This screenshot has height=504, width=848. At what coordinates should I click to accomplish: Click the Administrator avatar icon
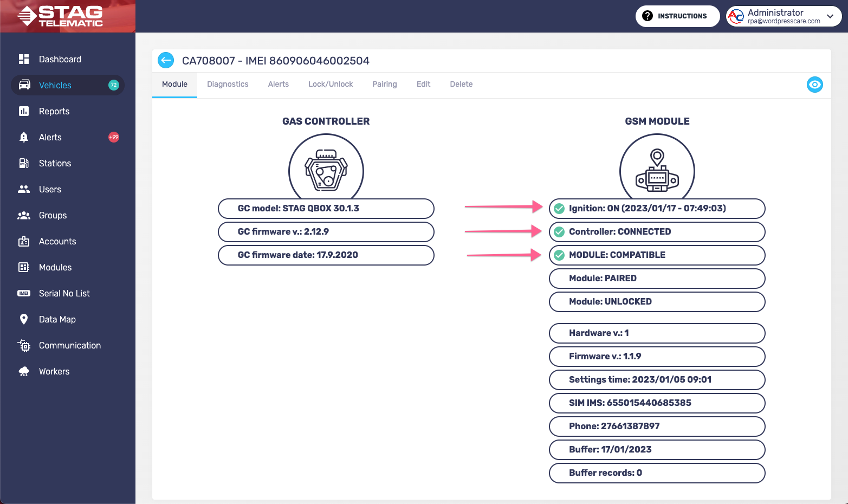(x=736, y=16)
